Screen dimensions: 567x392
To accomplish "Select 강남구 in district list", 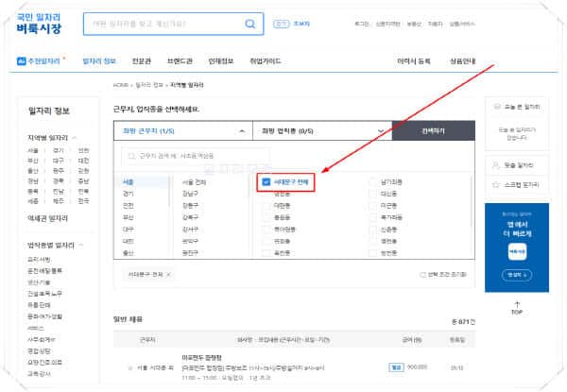I will (190, 194).
